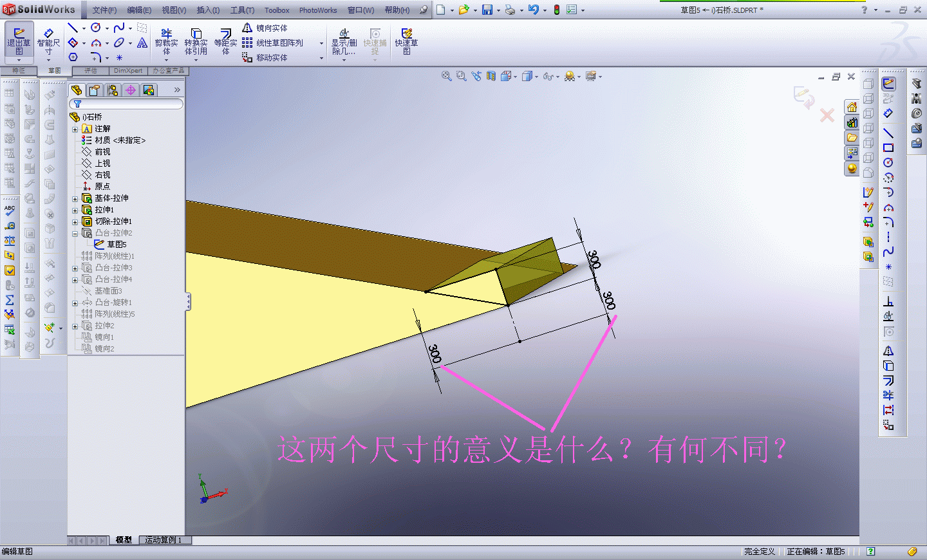The image size is (927, 560).
Task: Select the Smart Dimension (智能尺寸) tool
Action: coord(48,42)
